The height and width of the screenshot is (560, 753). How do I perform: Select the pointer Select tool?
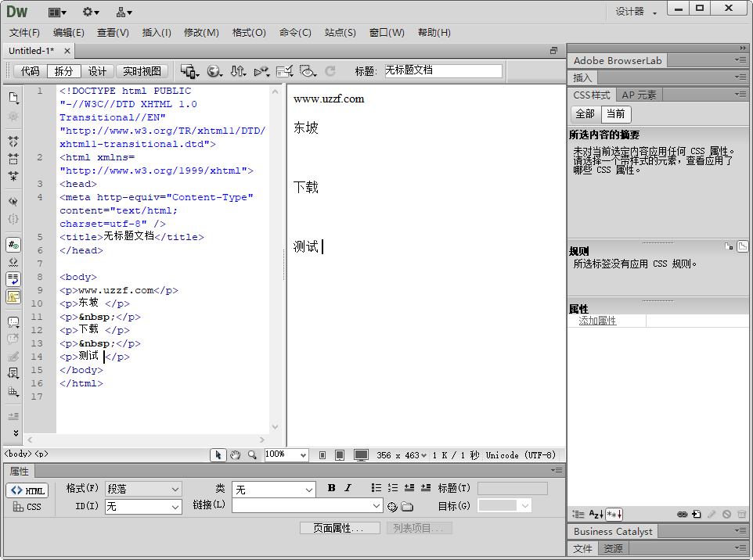[x=218, y=455]
